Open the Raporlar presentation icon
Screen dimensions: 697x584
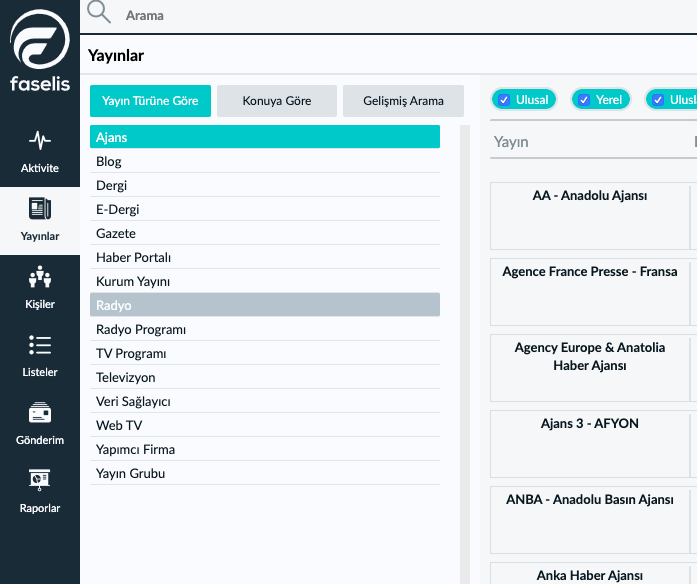(x=40, y=480)
